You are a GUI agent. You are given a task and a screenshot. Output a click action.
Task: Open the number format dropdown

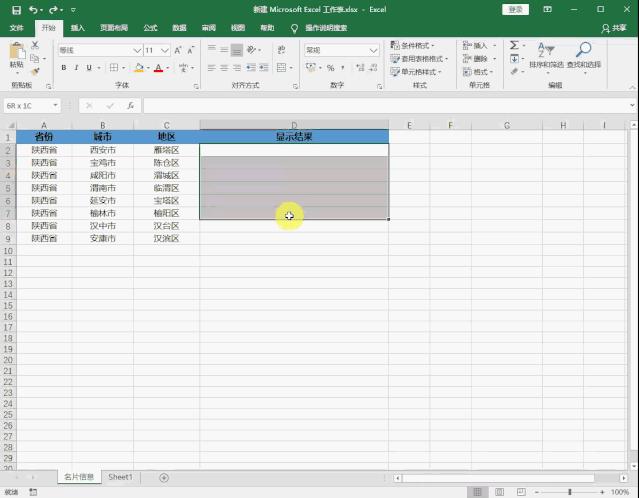point(373,50)
